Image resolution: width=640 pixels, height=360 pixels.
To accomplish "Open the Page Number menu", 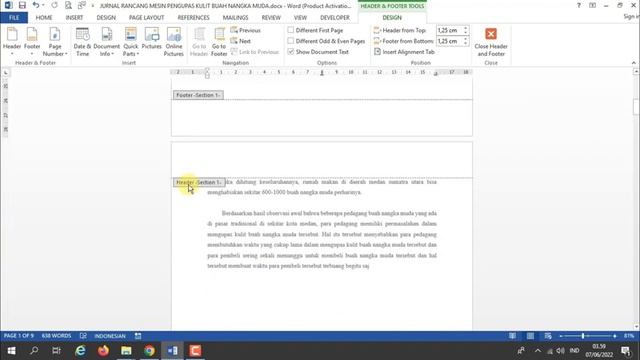I will (x=55, y=42).
